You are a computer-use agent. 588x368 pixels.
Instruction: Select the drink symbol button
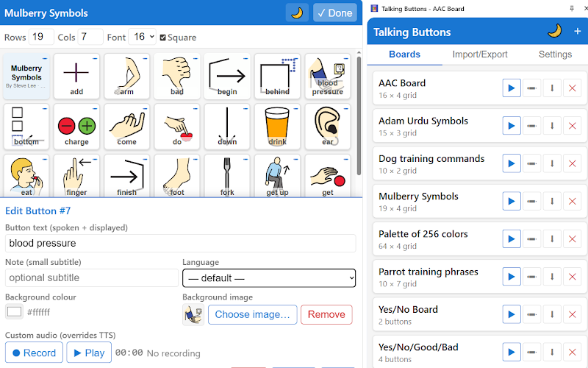(x=278, y=127)
